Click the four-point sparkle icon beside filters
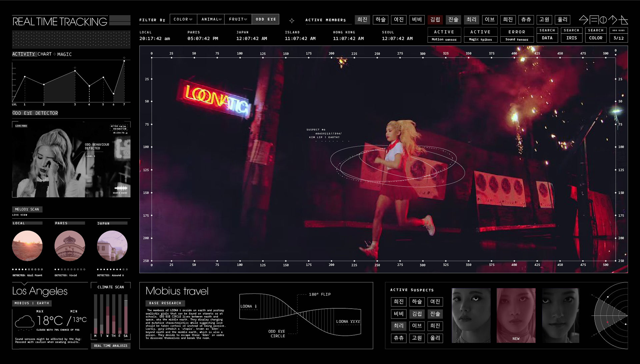Image resolution: width=640 pixels, height=364 pixels. pyautogui.click(x=292, y=21)
